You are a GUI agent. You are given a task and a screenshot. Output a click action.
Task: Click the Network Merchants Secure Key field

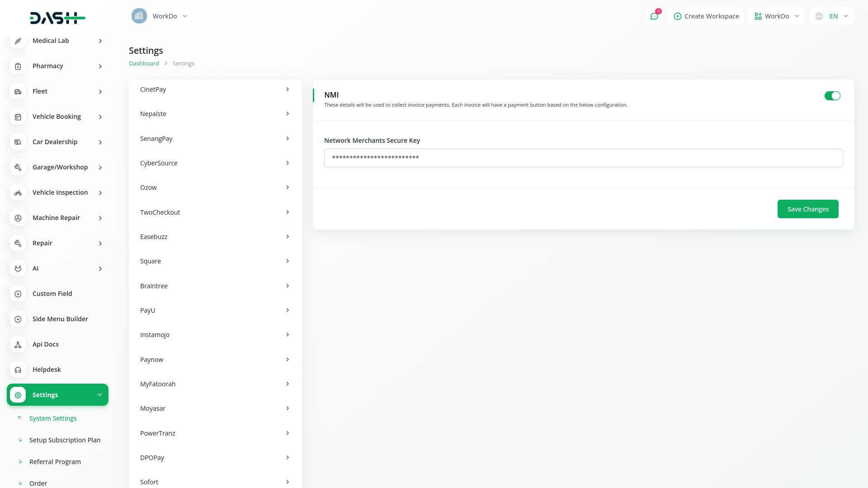click(583, 158)
